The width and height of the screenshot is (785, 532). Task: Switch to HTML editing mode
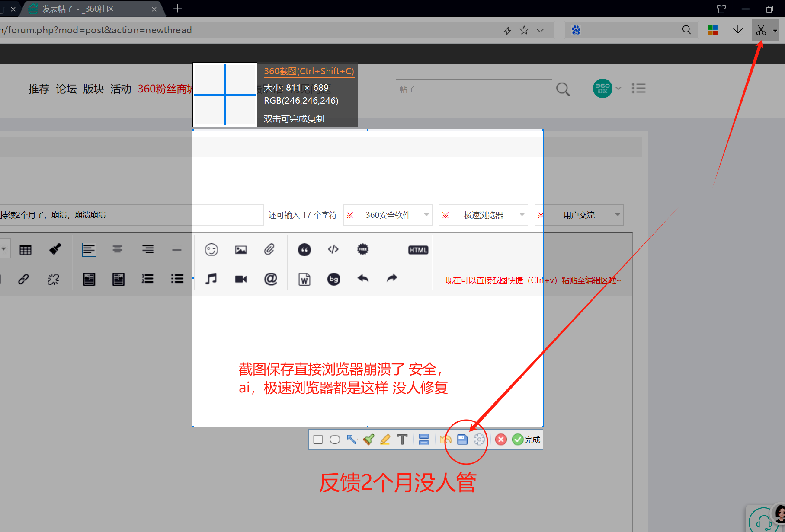tap(417, 249)
